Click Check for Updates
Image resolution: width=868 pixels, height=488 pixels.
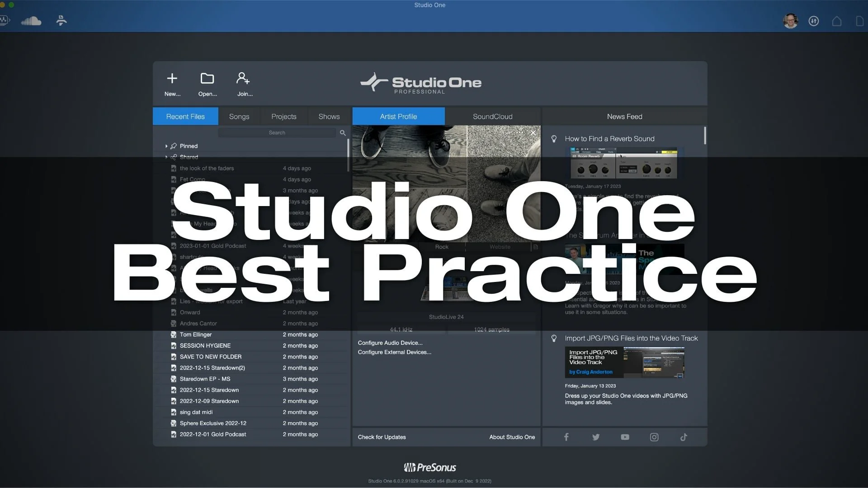(382, 437)
